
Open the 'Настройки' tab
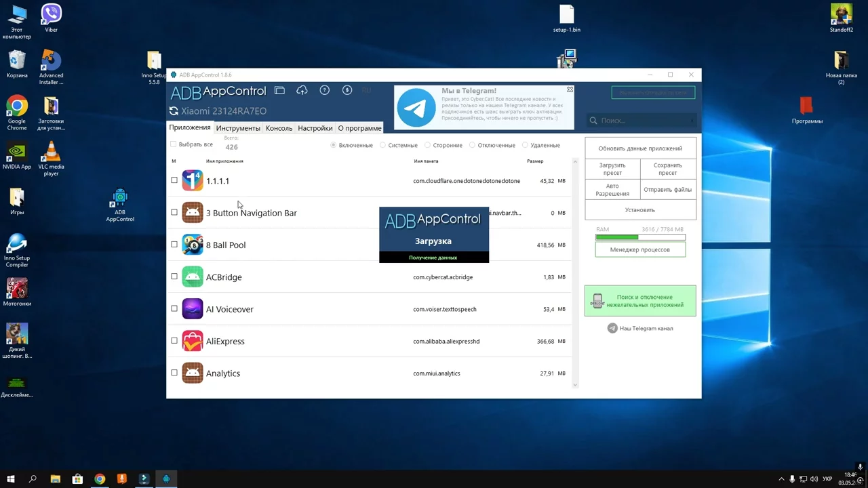[x=315, y=128]
